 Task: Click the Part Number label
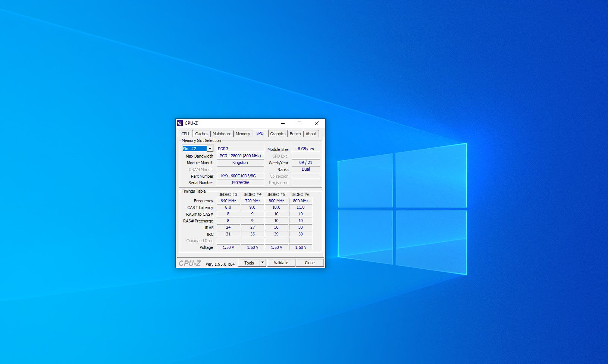point(202,176)
